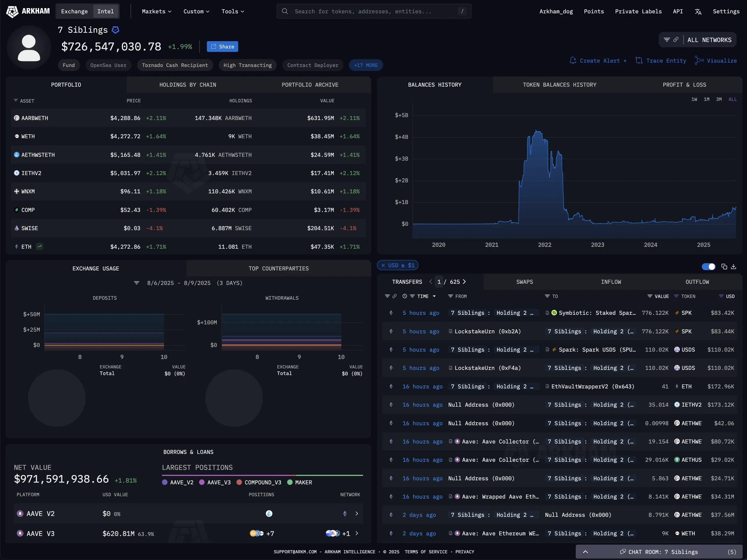Click the VALUE column filter icon

(x=649, y=296)
